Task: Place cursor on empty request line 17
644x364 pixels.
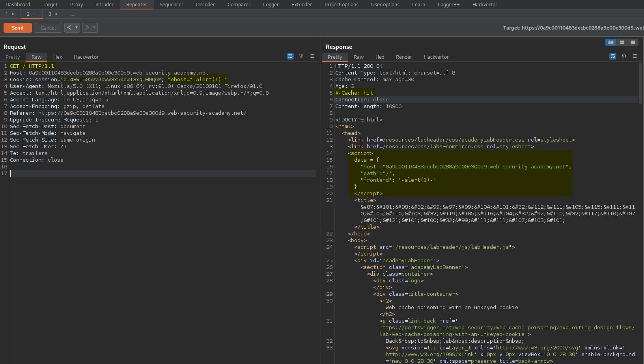Action: (x=162, y=173)
